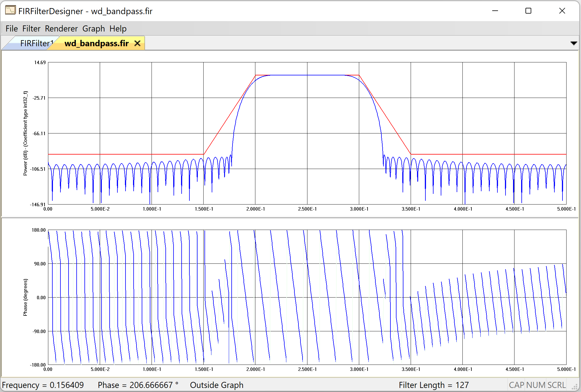
Task: Click the window resize grip in status bar
Action: click(574, 387)
